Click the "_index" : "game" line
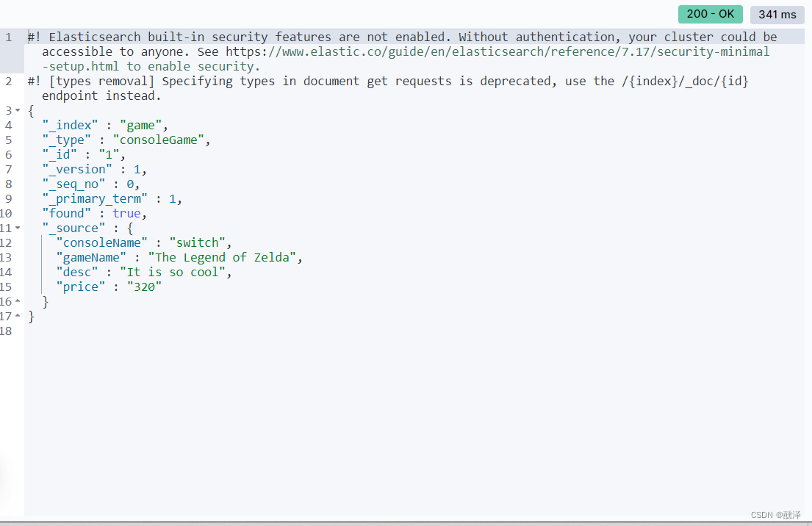 (x=105, y=126)
